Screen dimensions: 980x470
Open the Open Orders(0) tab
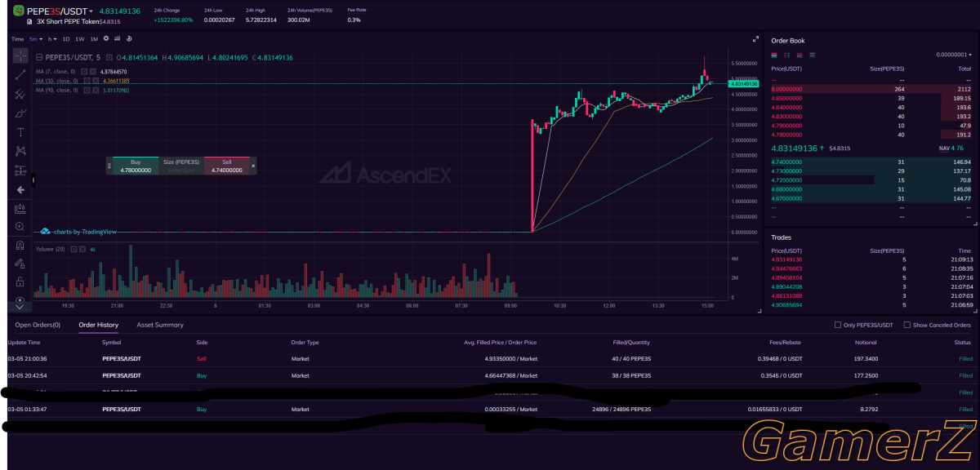click(x=38, y=325)
